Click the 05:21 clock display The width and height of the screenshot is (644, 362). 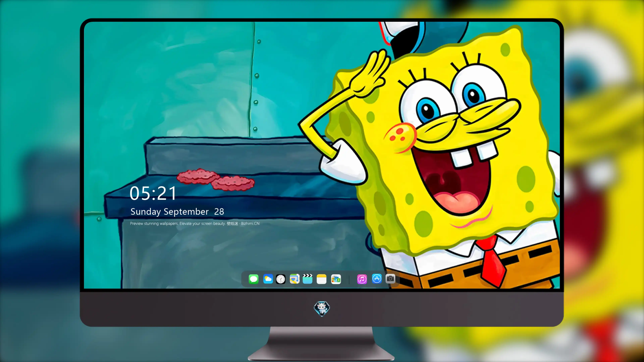153,193
